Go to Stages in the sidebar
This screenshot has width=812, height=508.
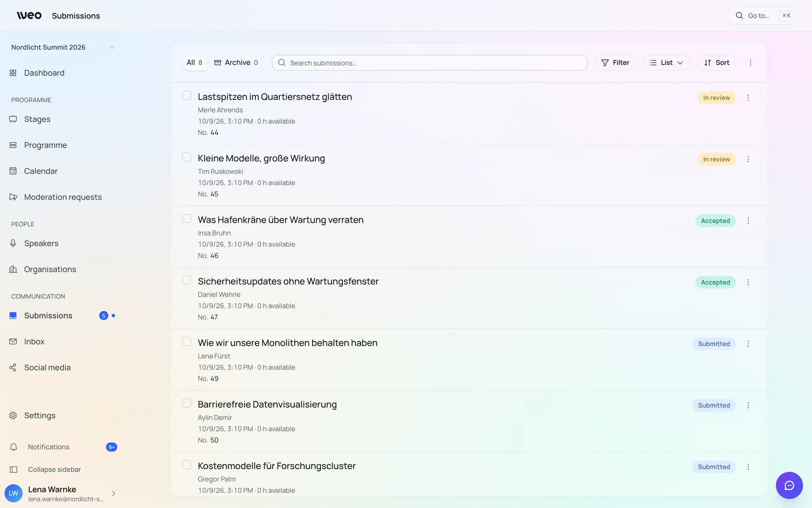click(x=62, y=119)
